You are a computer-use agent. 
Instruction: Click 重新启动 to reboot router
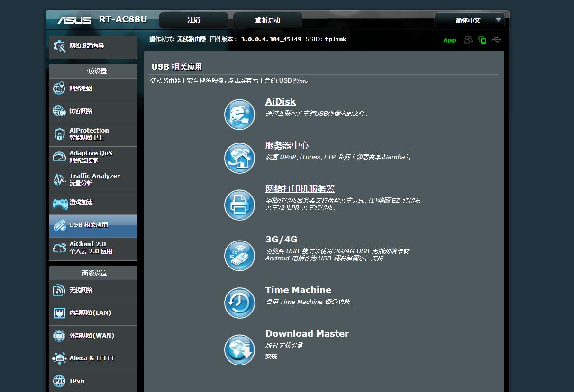pos(267,20)
